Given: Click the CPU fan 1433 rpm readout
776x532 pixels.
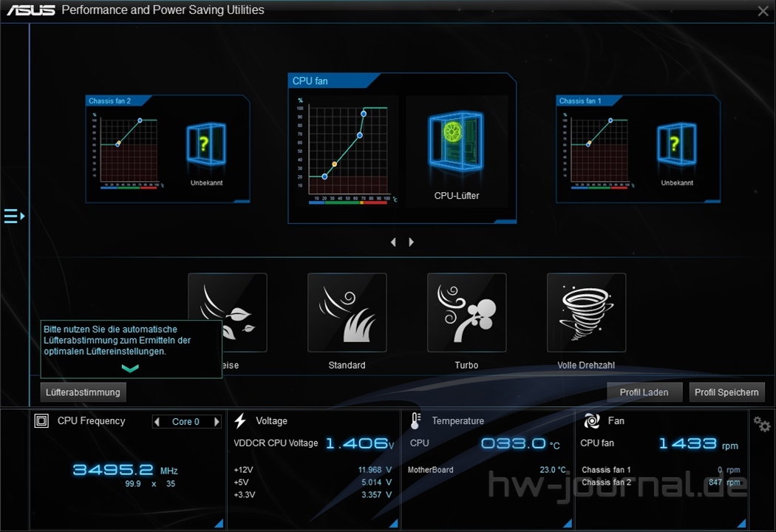Looking at the screenshot, I should click(698, 443).
